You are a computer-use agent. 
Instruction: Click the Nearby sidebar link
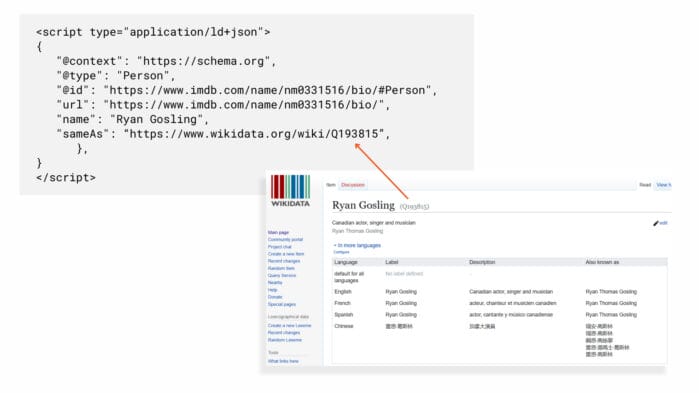point(275,282)
